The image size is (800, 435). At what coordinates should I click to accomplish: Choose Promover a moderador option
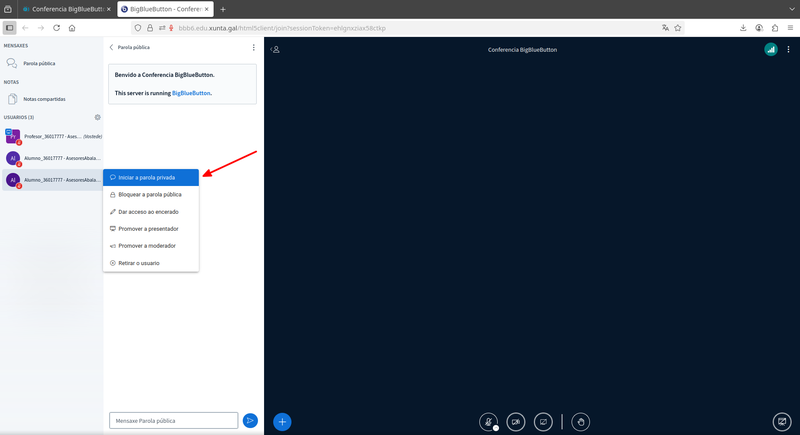tap(146, 246)
